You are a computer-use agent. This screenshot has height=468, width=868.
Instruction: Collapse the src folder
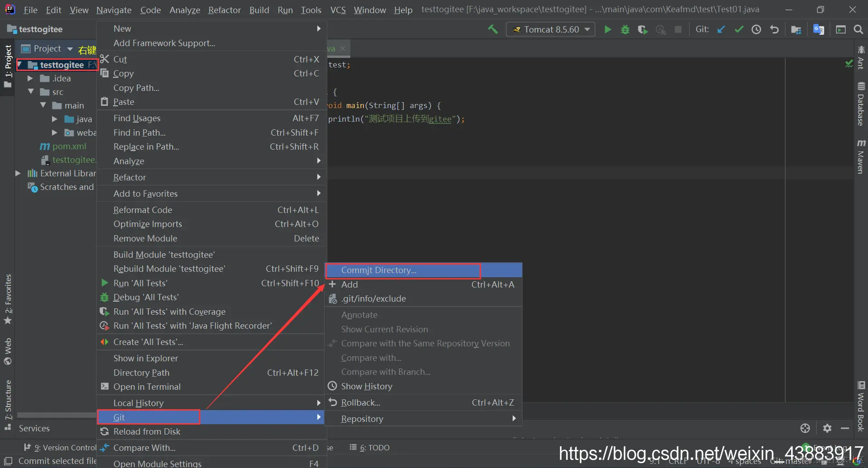31,92
